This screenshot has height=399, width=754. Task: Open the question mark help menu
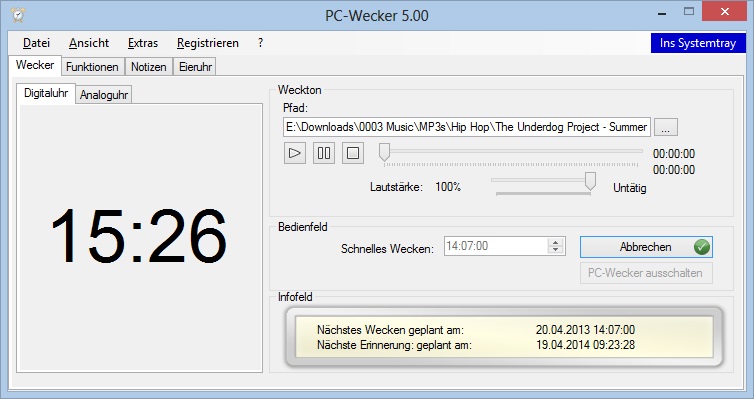260,43
